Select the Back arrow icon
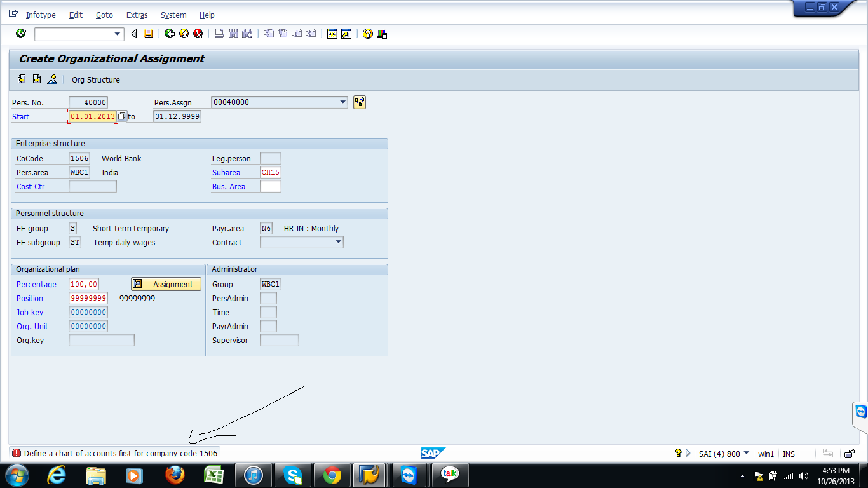The image size is (868, 488). tap(169, 34)
